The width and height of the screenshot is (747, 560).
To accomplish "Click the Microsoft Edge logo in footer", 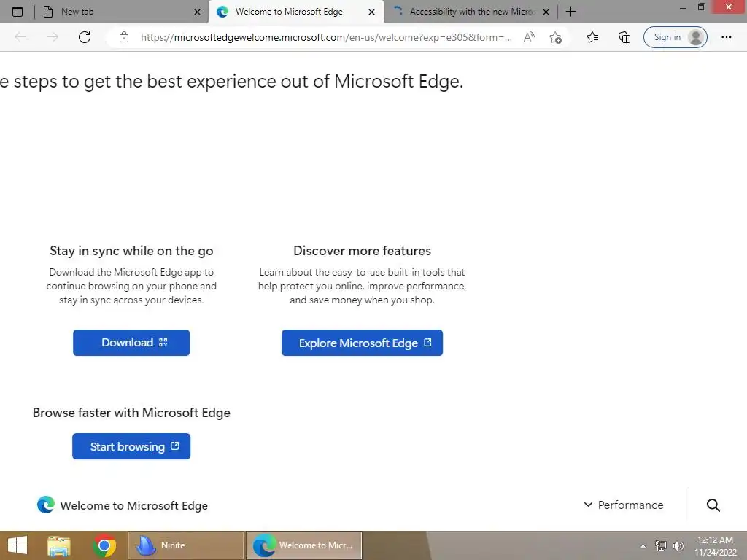I will [46, 505].
